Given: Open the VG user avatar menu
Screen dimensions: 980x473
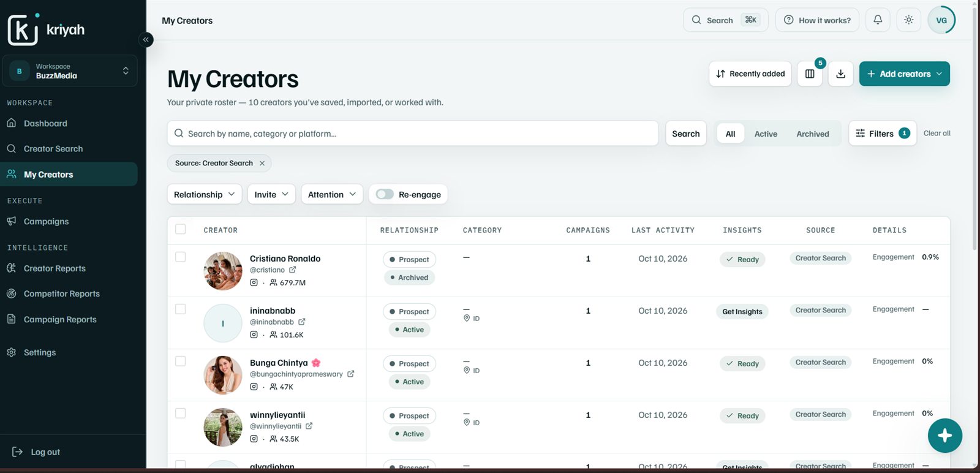Looking at the screenshot, I should click(941, 20).
